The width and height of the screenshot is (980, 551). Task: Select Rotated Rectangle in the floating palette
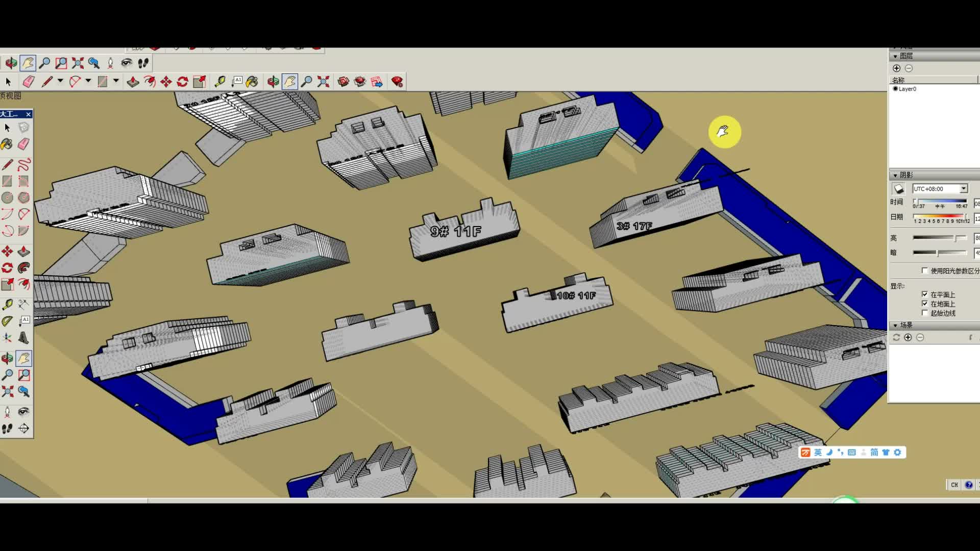point(23,181)
